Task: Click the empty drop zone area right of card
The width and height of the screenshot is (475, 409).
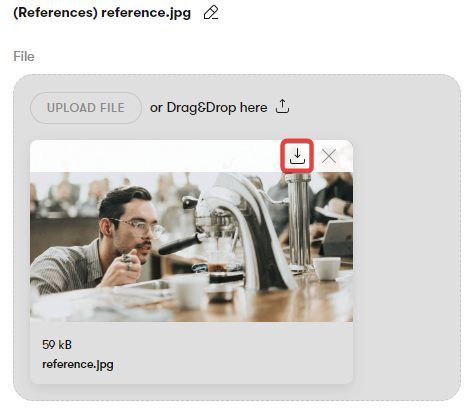Action: [x=407, y=260]
